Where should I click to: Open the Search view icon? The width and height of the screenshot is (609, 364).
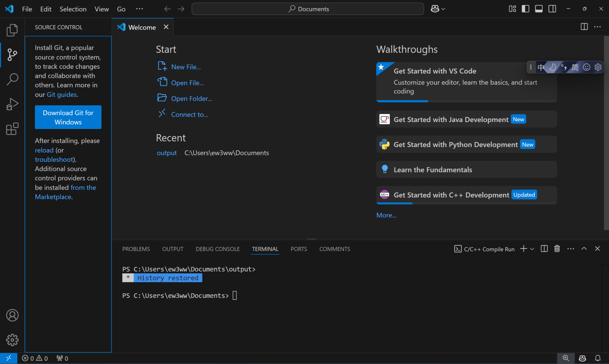[12, 79]
